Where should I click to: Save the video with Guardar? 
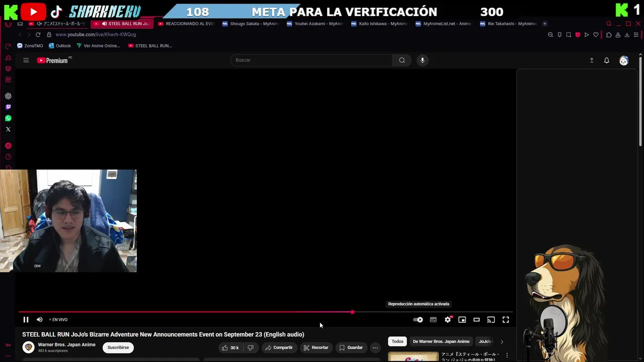tap(351, 347)
